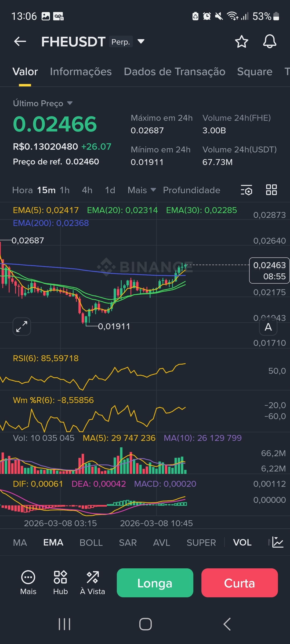
Task: Tap the R$0.13020480 converted price
Action: (45, 147)
